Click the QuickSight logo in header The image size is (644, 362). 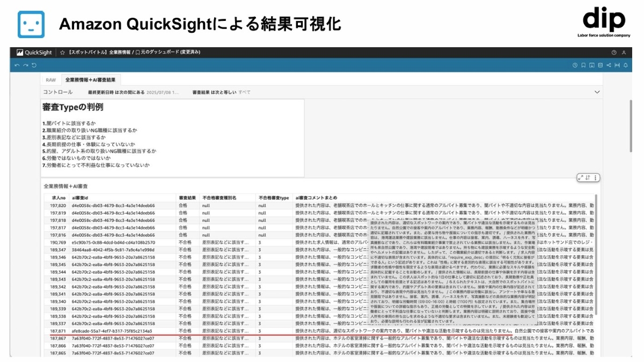coord(34,53)
